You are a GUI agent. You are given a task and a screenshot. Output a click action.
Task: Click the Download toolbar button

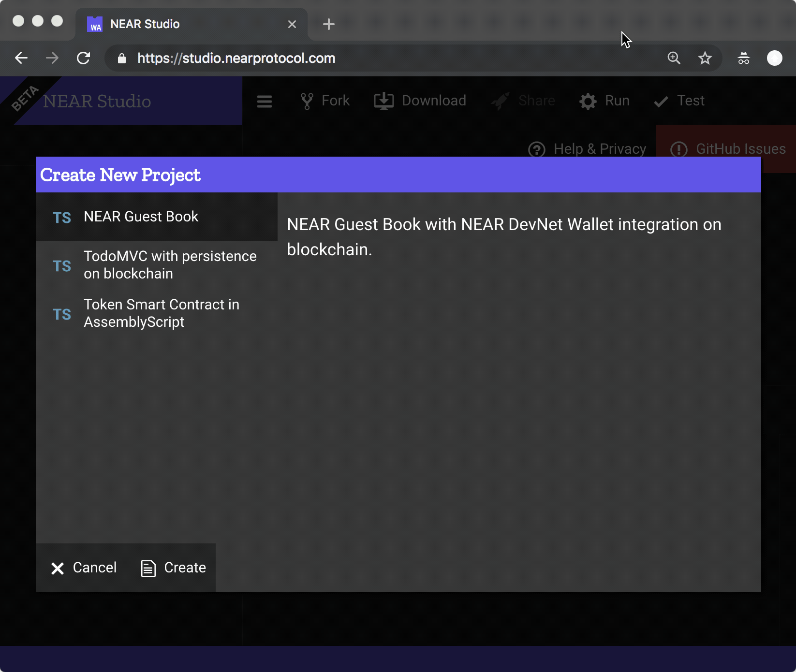click(420, 101)
